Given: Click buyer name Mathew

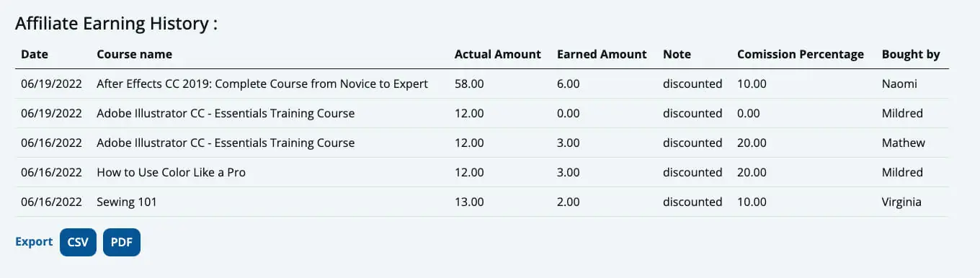Looking at the screenshot, I should coord(904,143).
